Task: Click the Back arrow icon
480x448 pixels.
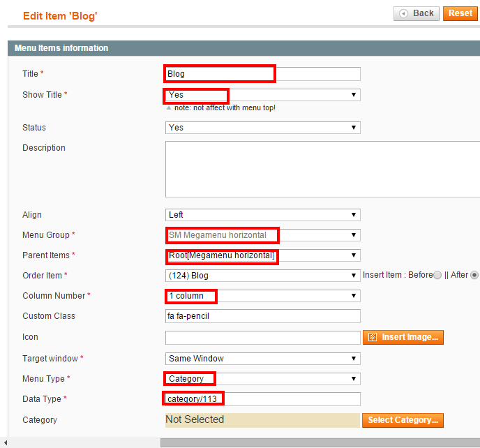Action: (403, 13)
